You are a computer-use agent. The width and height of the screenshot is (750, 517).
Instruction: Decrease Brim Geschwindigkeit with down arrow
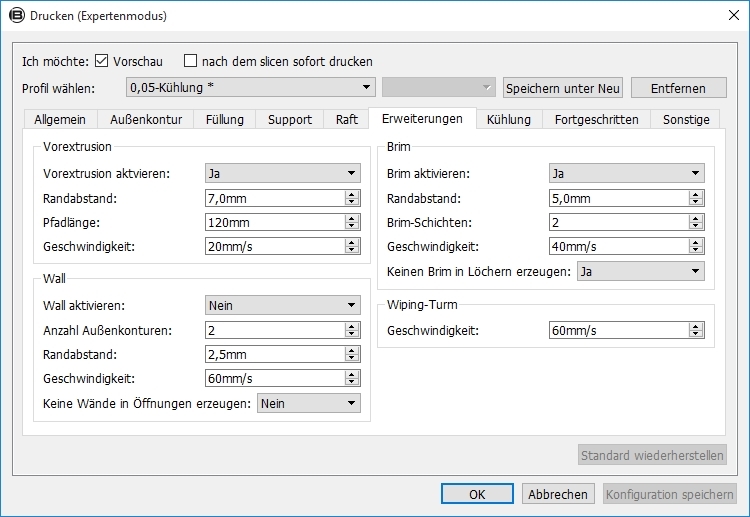point(696,250)
